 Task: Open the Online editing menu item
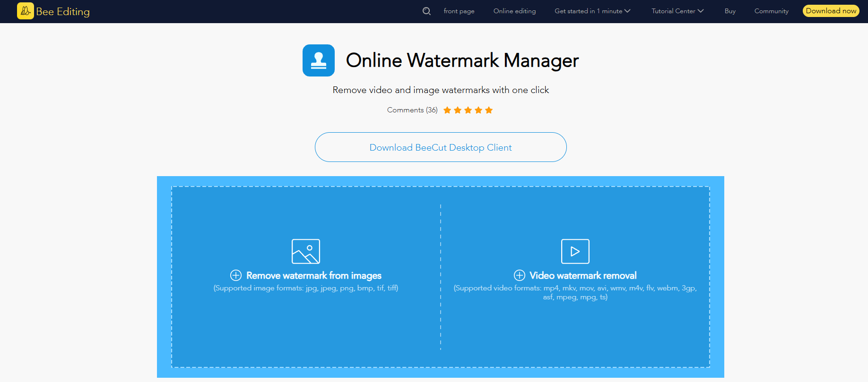[514, 11]
